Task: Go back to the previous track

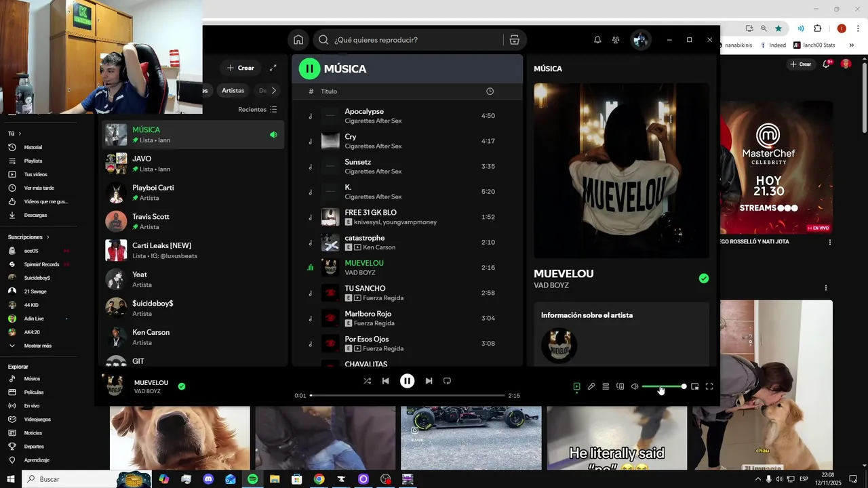Action: coord(385,381)
